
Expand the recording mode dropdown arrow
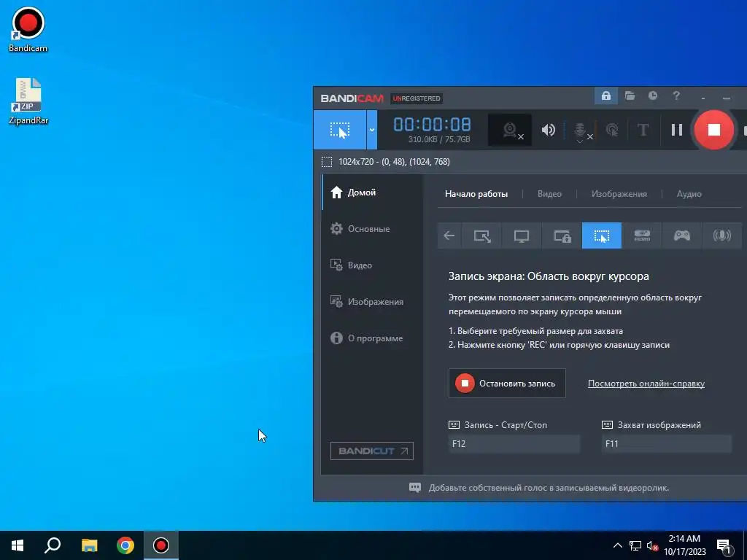[371, 130]
